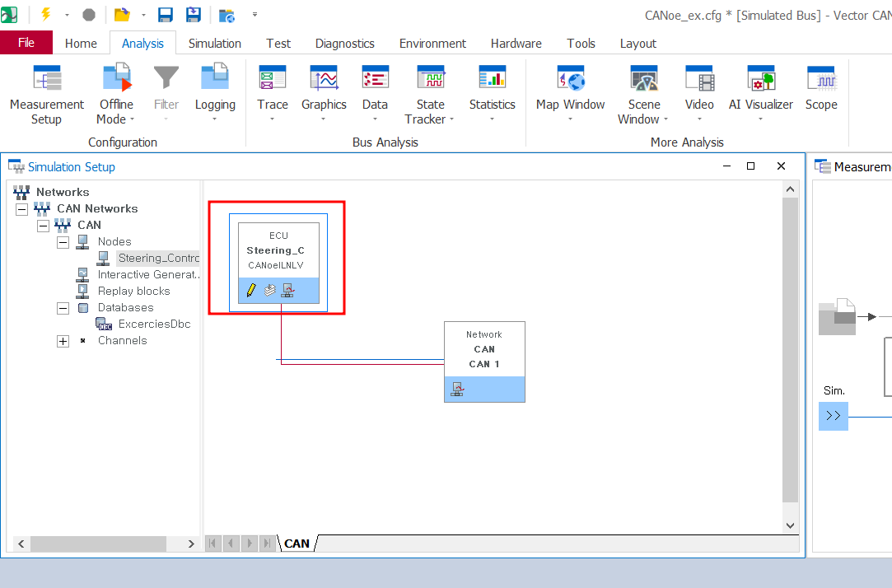The width and height of the screenshot is (892, 588).
Task: Select Steering_Contro node in tree
Action: [158, 258]
